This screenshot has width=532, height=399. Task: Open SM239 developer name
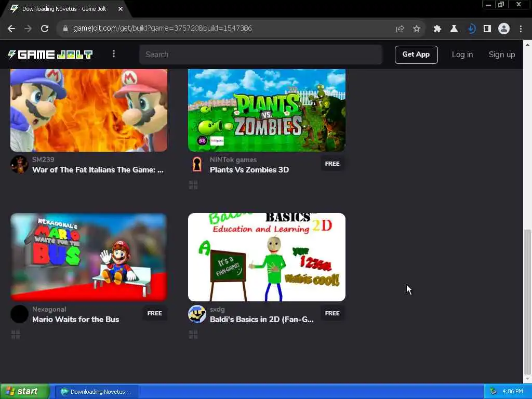tap(43, 159)
